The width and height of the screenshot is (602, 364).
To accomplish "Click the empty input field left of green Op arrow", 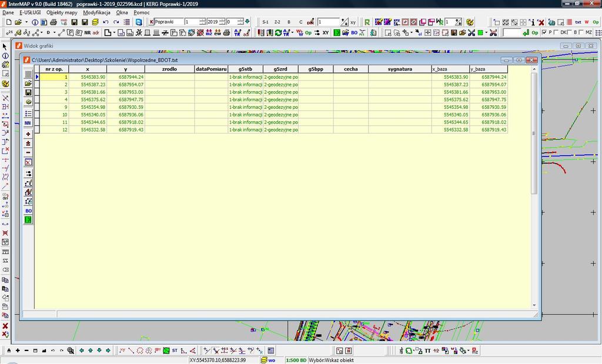I will tap(512, 33).
